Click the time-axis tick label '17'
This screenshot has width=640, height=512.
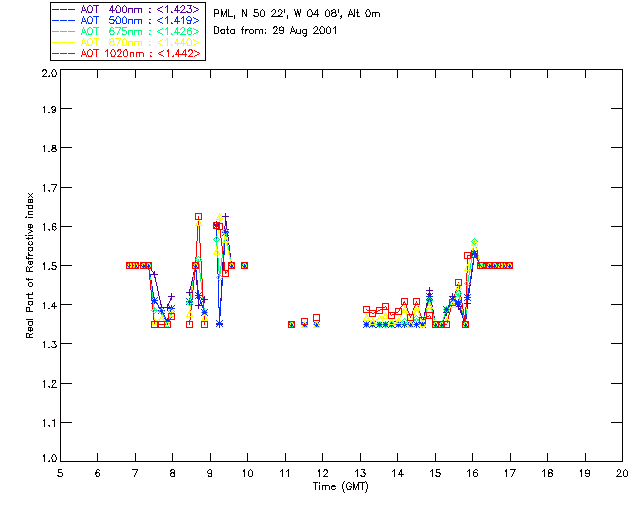pos(510,473)
